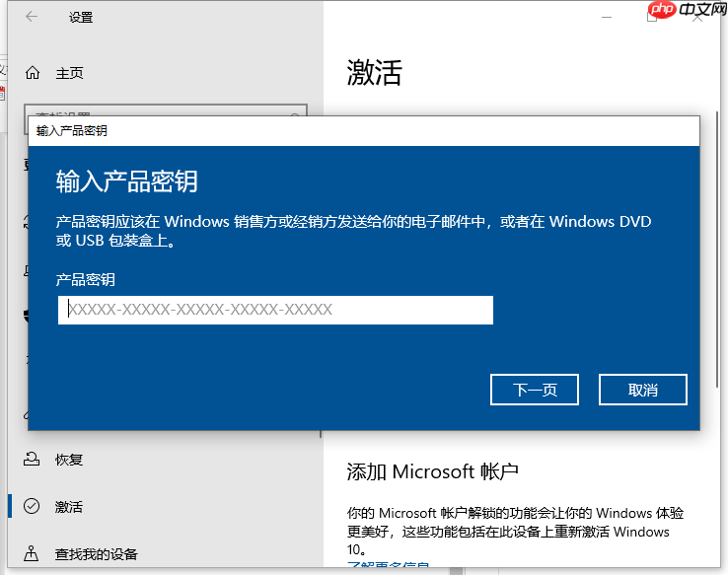728x575 pixels.
Task: Open the 主页 home icon
Action: (x=33, y=73)
